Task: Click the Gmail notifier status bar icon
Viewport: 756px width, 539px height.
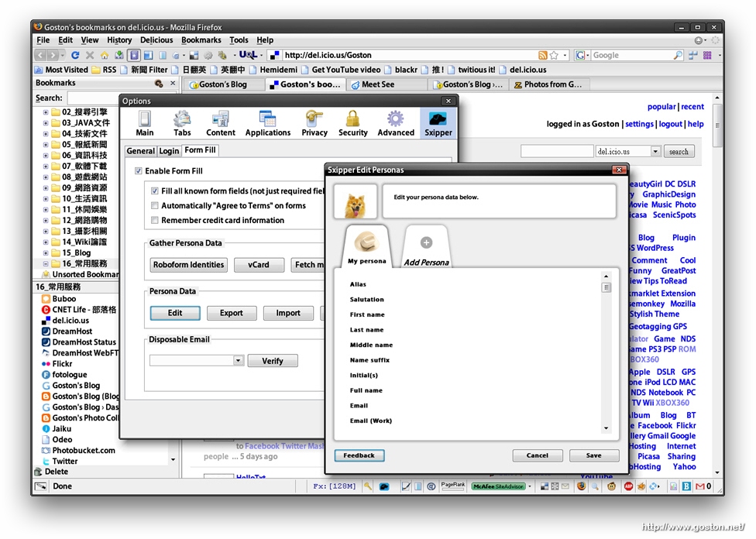Action: pos(699,486)
